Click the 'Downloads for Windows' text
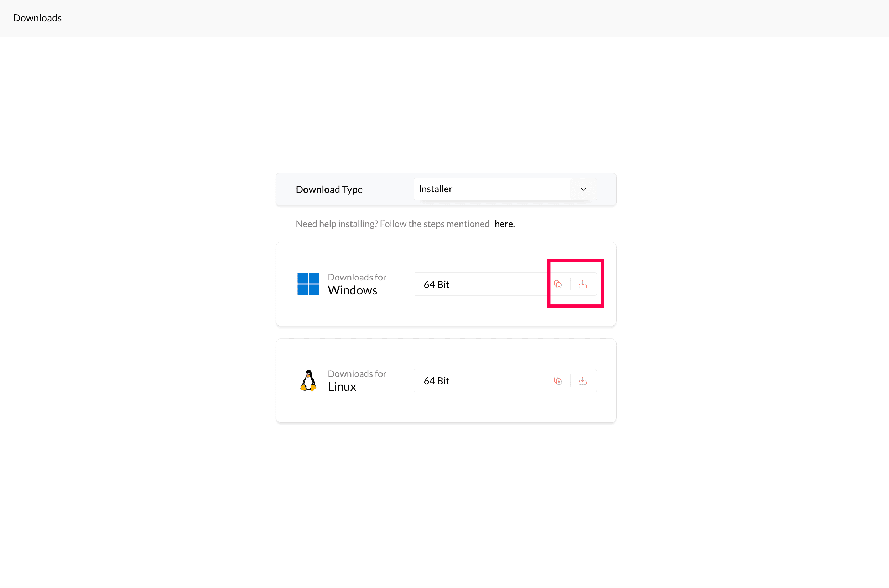This screenshot has height=588, width=889. (357, 277)
